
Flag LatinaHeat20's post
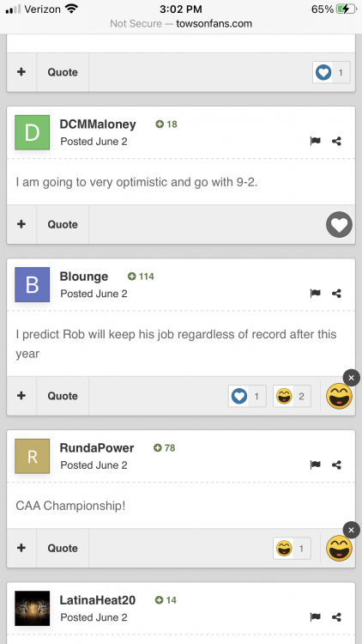point(315,617)
